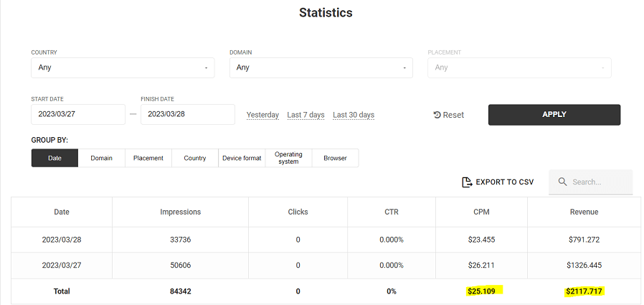Select Operating system grouping
The height and width of the screenshot is (305, 644).
tap(288, 158)
